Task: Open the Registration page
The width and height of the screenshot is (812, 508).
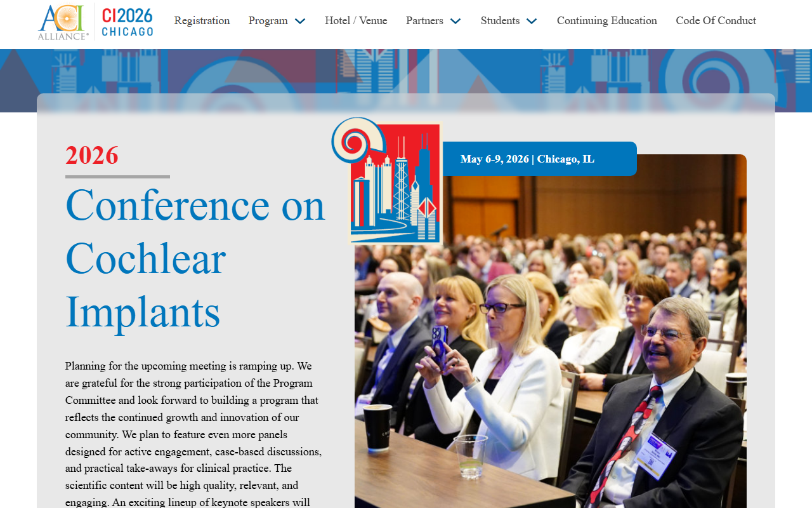Action: click(202, 20)
